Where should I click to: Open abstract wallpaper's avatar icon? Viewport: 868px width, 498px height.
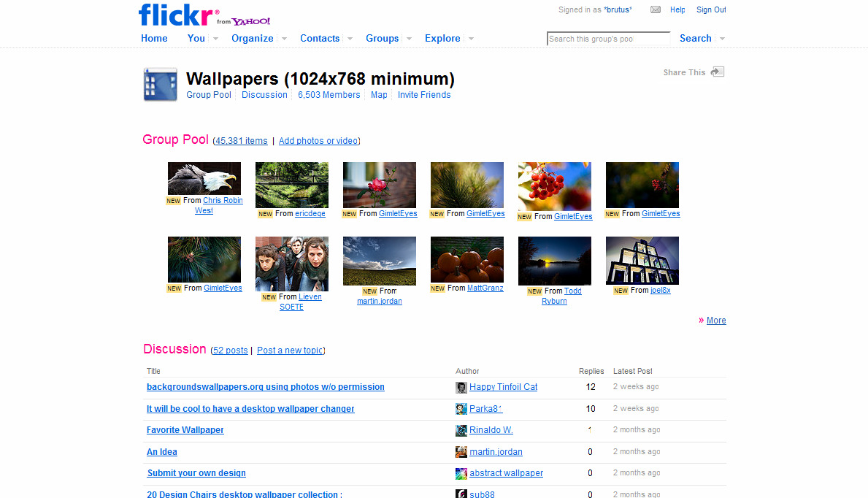click(461, 474)
